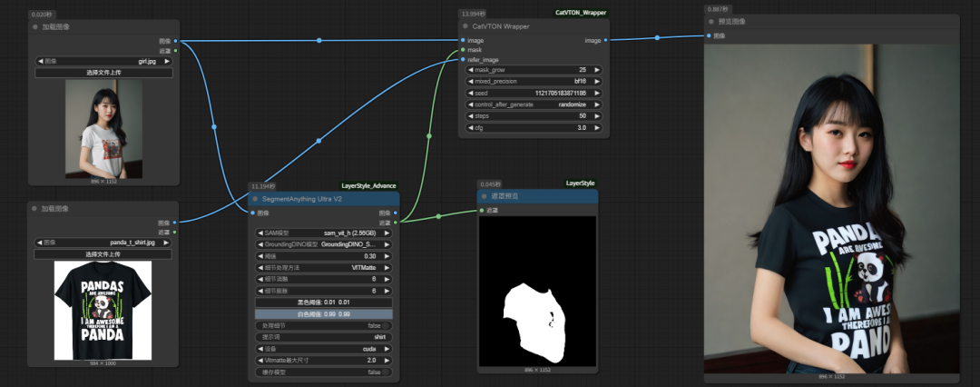This screenshot has height=387, width=980.
Task: Collapse 预览图像 node via title dot
Action: (711, 21)
